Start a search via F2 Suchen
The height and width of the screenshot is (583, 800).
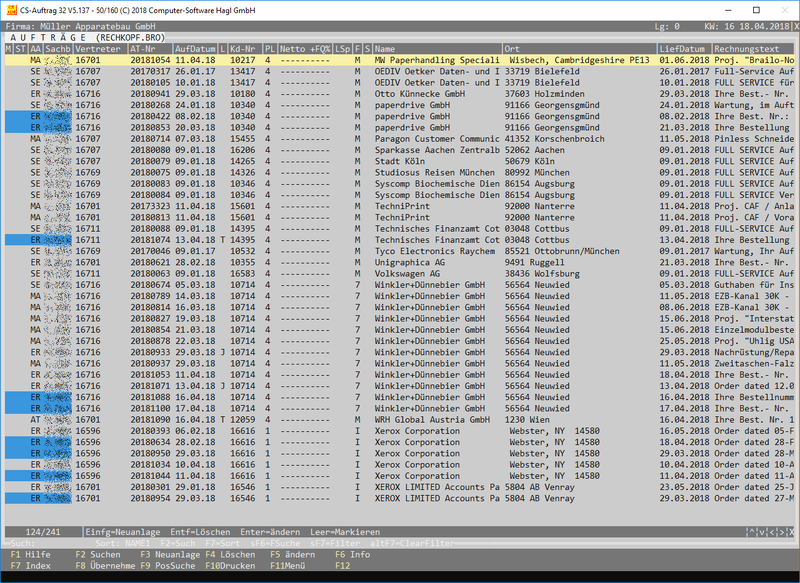(x=98, y=553)
